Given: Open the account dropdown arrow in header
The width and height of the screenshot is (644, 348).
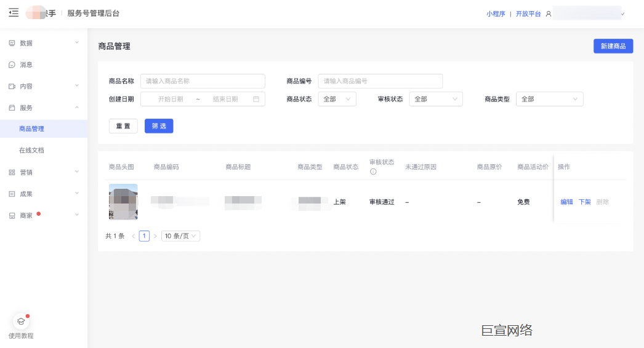Looking at the screenshot, I should pyautogui.click(x=623, y=14).
